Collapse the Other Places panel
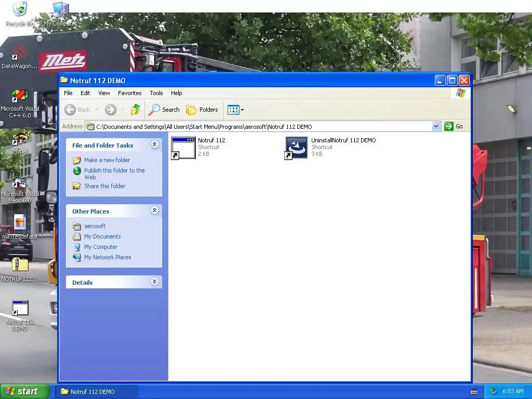The image size is (532, 399). [x=154, y=210]
